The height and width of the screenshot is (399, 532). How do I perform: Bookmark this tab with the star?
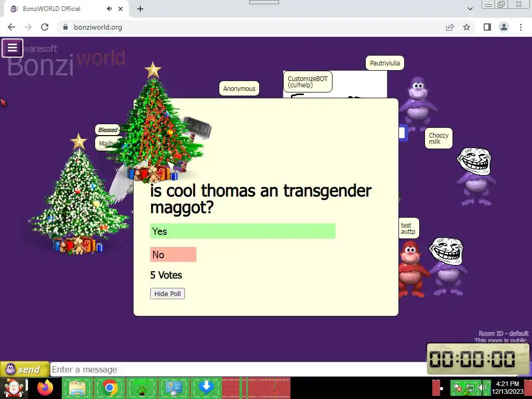point(467,27)
